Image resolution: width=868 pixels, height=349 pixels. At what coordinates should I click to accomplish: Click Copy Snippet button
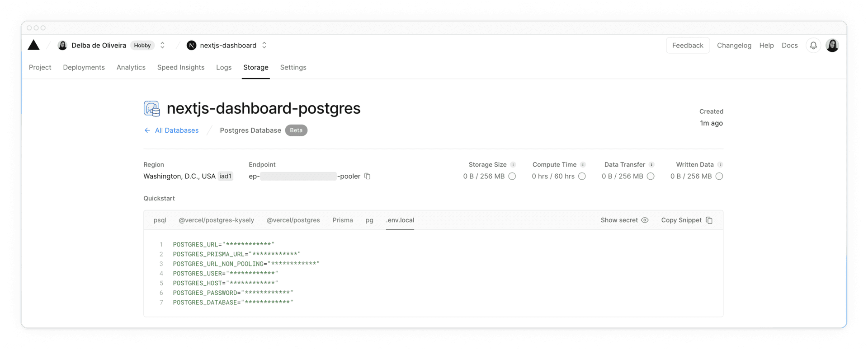(x=687, y=220)
